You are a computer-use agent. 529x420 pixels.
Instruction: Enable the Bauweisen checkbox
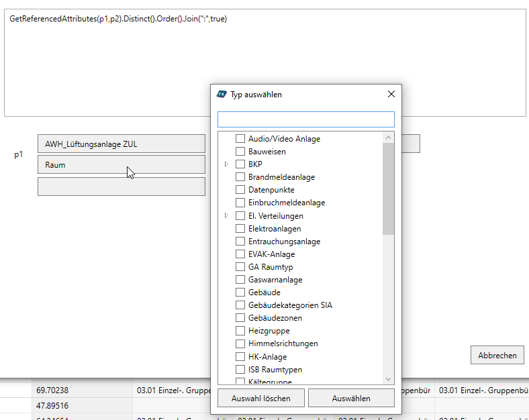240,152
